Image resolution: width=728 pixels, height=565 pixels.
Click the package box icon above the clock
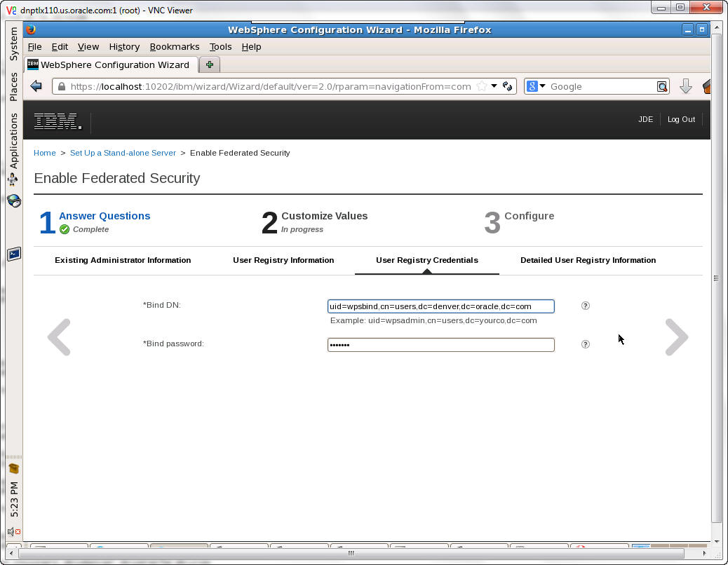pyautogui.click(x=14, y=468)
